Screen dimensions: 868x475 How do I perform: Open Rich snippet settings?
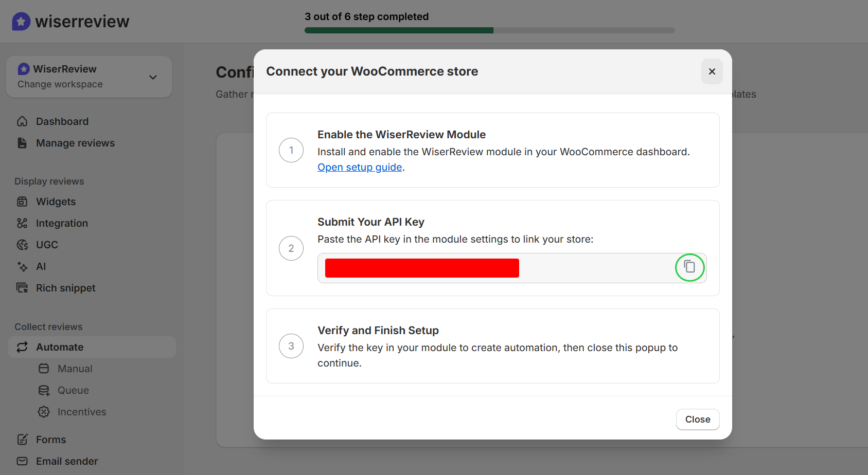pyautogui.click(x=65, y=288)
